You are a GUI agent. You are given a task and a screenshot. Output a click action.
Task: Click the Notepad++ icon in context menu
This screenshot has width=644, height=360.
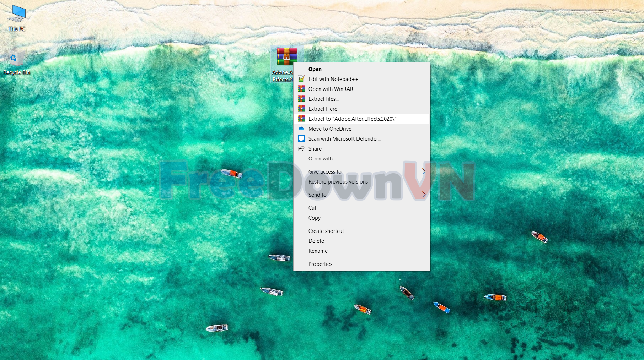301,79
